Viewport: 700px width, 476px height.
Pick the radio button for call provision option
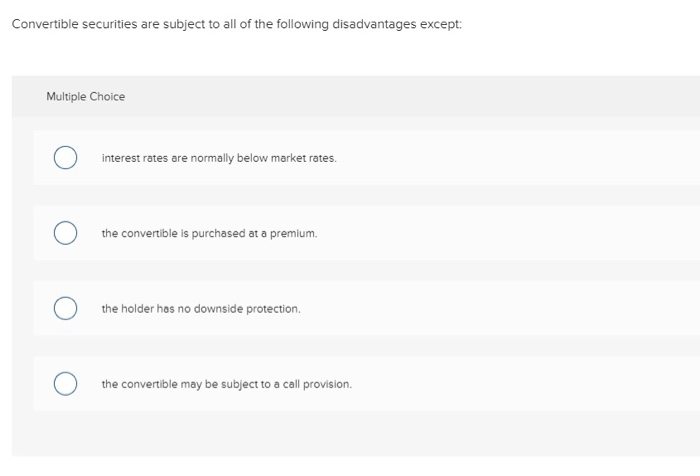point(65,384)
